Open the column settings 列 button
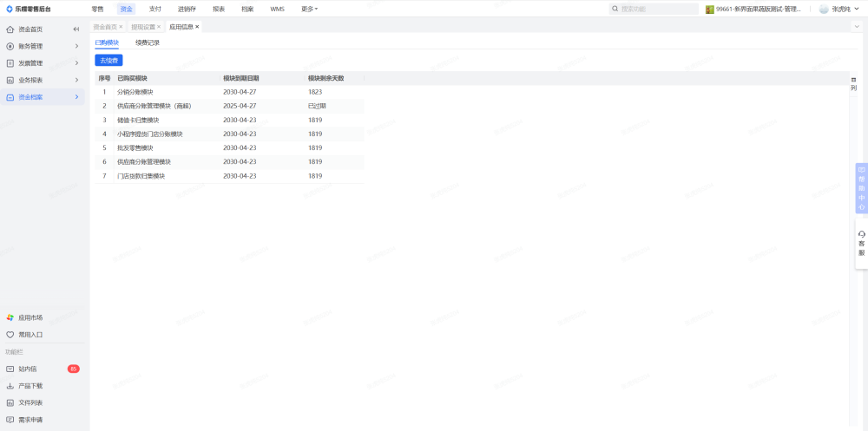This screenshot has width=868, height=431. coord(853,84)
